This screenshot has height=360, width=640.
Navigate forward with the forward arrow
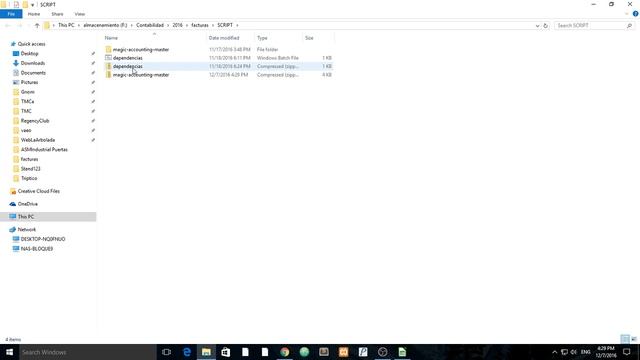[19, 25]
